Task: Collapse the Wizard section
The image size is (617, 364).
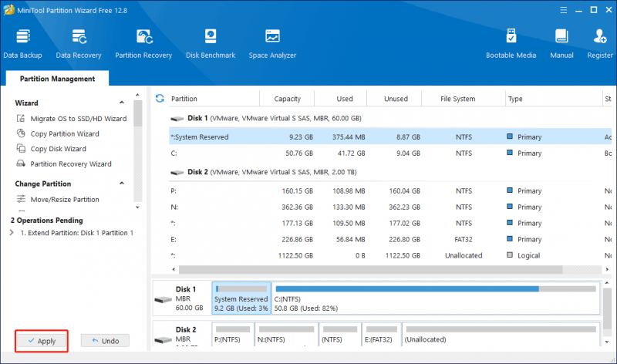Action: coord(122,103)
